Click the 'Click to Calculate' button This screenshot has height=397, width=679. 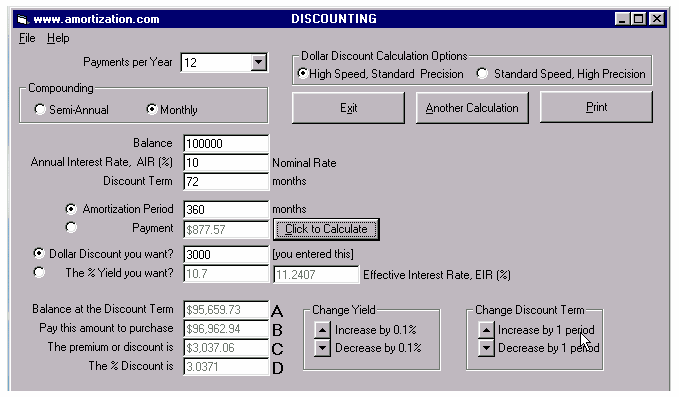327,229
